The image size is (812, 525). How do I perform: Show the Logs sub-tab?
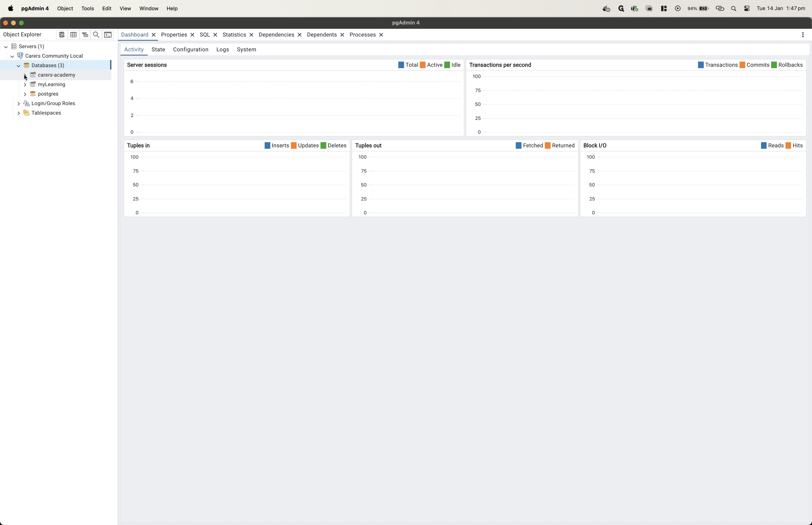222,49
